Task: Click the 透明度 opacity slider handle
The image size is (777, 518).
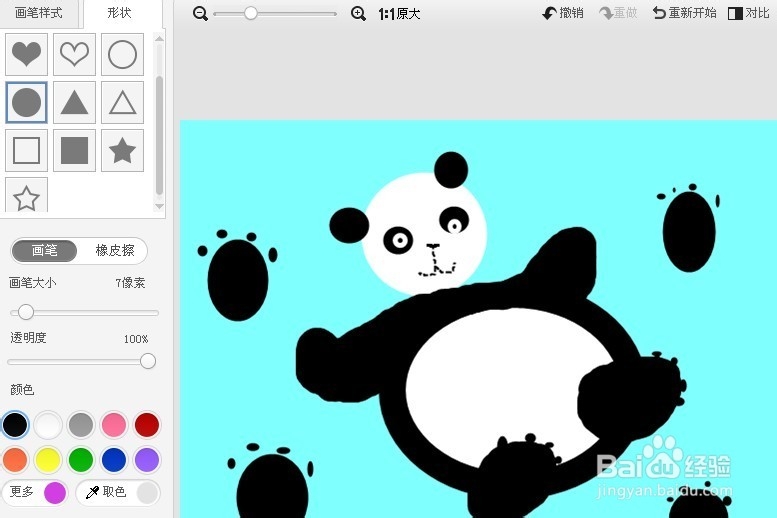Action: [x=148, y=361]
